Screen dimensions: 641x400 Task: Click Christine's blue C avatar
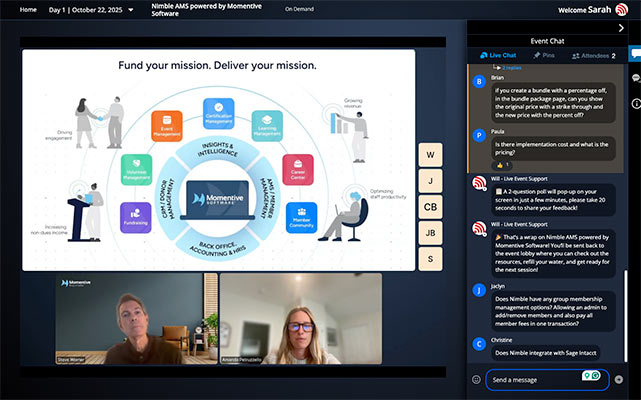[x=479, y=344]
